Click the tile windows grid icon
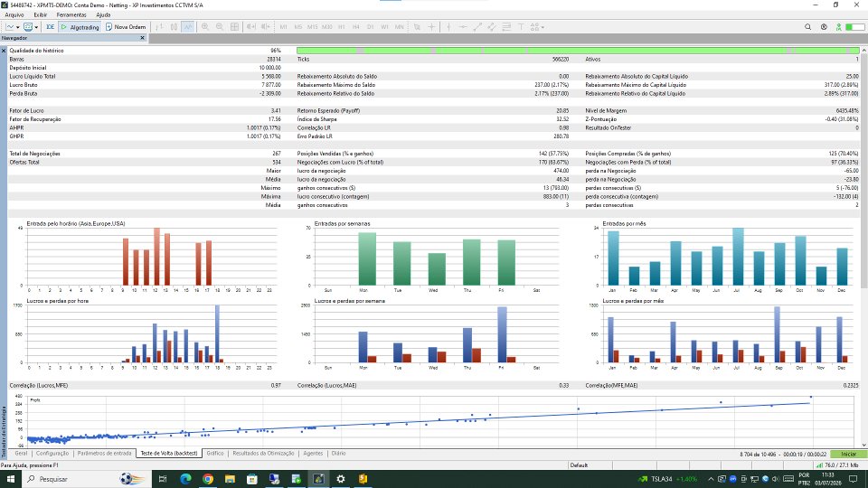Viewport: 868px width, 488px height. coord(235,26)
